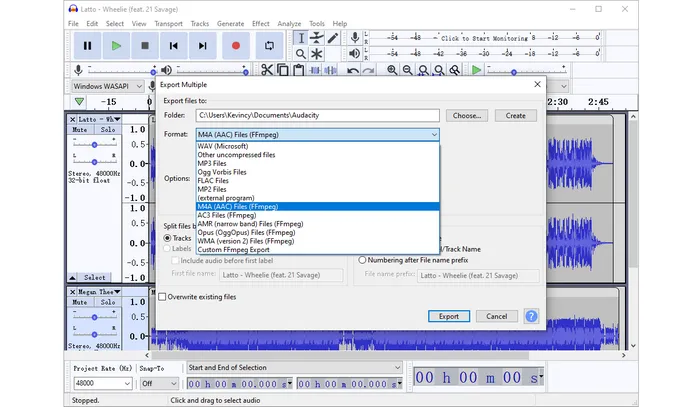Click the Silence audio icon
This screenshot has height=407, width=700.
[330, 70]
